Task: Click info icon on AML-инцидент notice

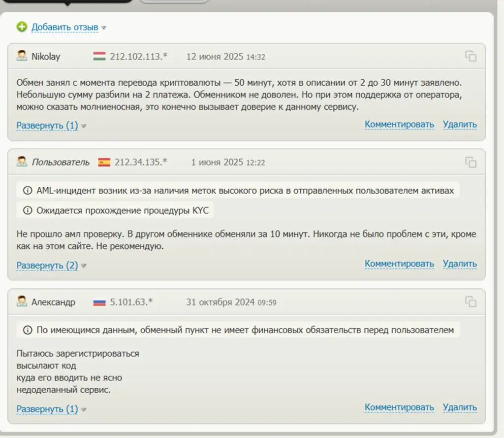Action: click(28, 191)
